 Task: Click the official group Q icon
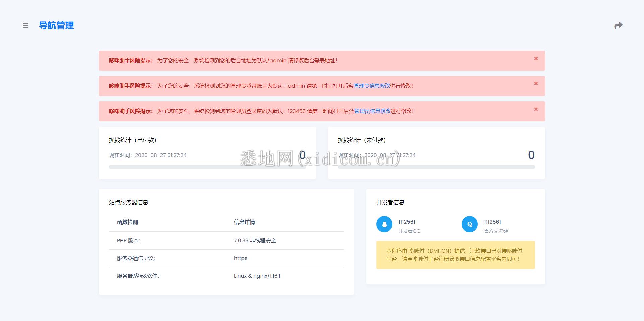pyautogui.click(x=470, y=224)
